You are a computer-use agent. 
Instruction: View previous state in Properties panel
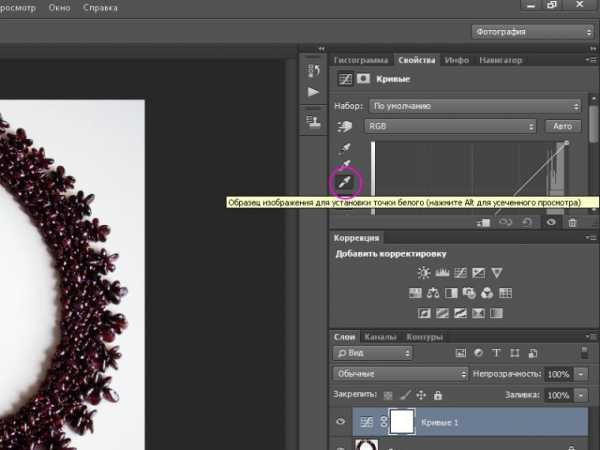tap(505, 222)
